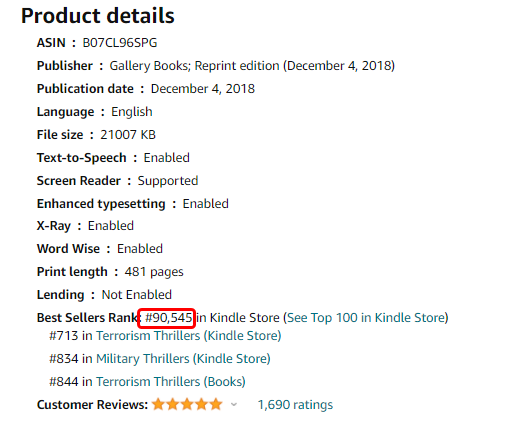
Task: Click the highlighted #90,545 rank number
Action: click(169, 318)
